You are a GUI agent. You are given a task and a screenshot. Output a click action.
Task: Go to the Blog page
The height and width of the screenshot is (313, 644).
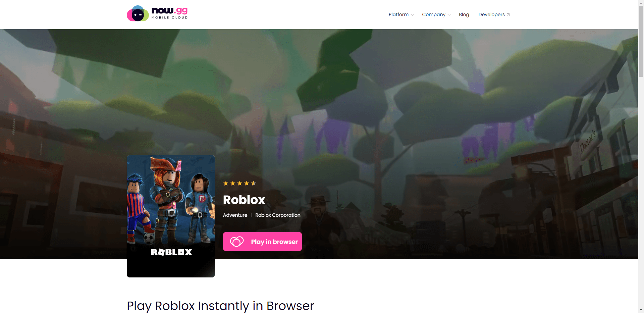(x=464, y=14)
